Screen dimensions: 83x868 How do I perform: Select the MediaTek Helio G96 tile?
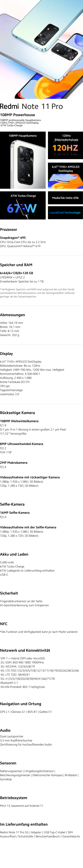click(x=65, y=198)
